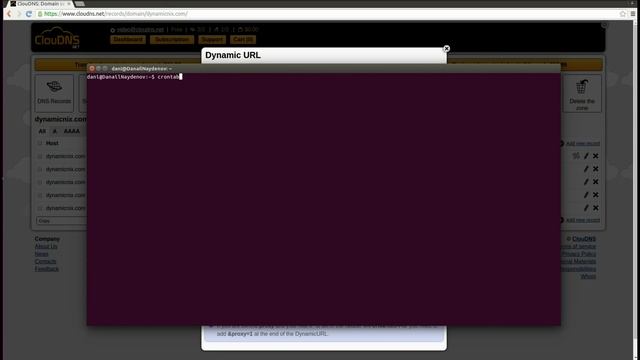The image size is (640, 360).
Task: Click the dynamicnix.com zone heading
Action: coord(60,119)
